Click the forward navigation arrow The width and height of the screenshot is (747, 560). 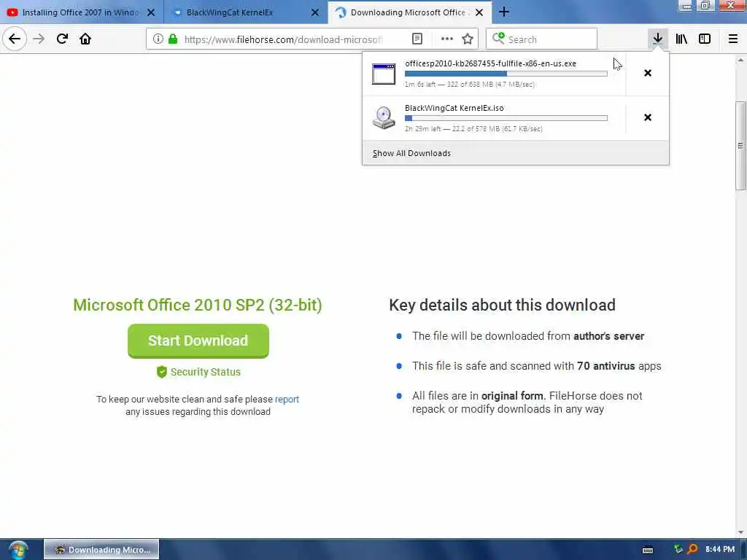[x=39, y=39]
